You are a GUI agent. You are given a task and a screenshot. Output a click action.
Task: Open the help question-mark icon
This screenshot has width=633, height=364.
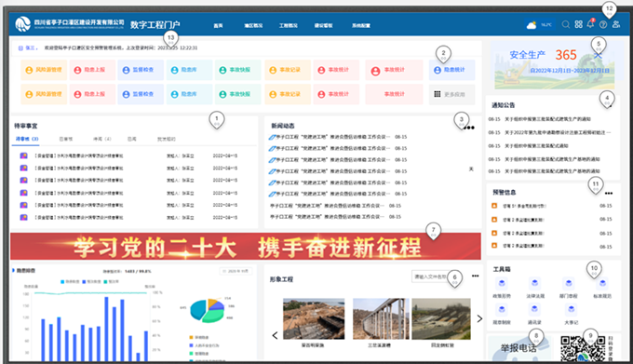pyautogui.click(x=603, y=24)
